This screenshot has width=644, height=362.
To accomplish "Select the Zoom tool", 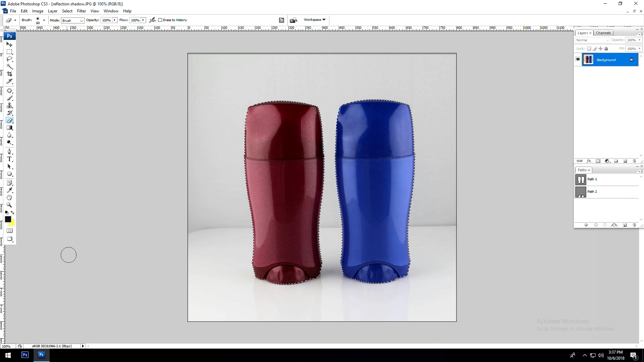I will point(9,205).
